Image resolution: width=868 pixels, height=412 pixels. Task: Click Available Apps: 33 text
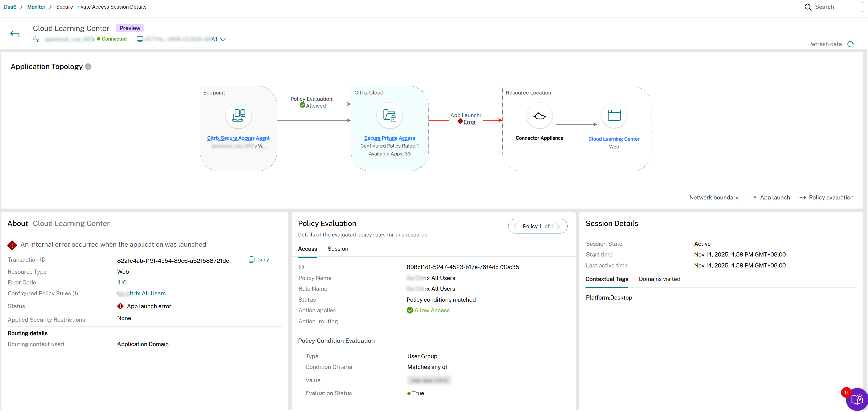pos(390,154)
